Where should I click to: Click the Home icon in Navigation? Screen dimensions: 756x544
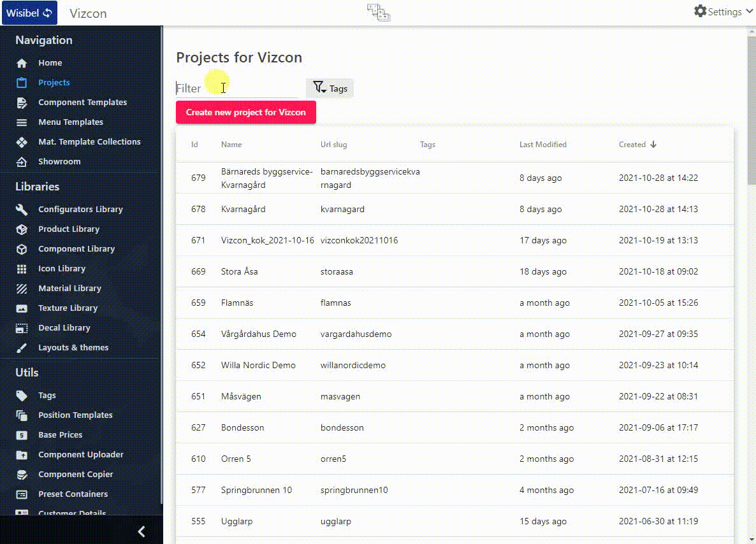[x=22, y=63]
